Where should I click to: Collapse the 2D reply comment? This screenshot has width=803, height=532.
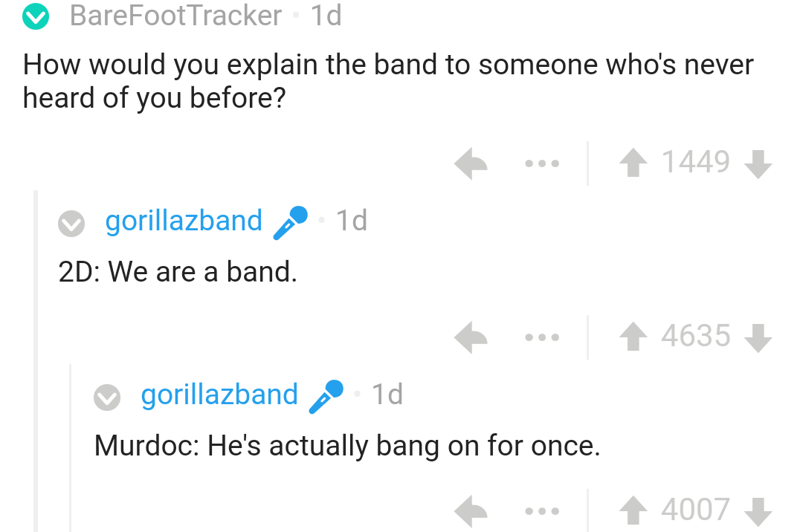(71, 222)
